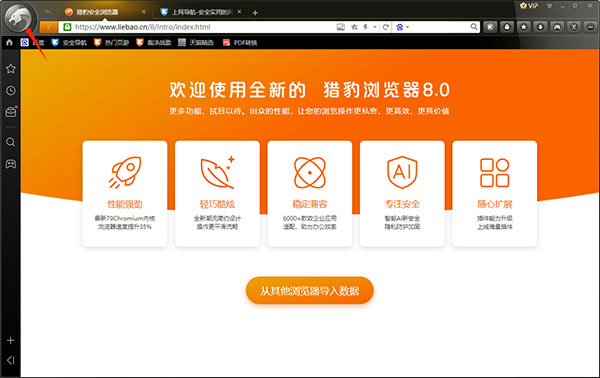Open the sidebar game controller icon
Viewport: 600px width, 378px height.
(11, 164)
